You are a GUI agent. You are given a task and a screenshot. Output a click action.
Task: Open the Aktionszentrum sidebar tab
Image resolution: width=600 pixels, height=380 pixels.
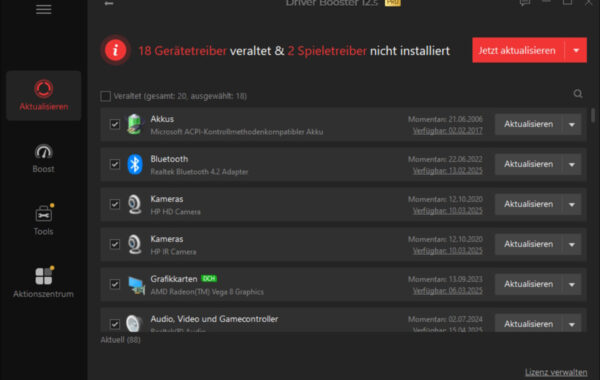44,282
